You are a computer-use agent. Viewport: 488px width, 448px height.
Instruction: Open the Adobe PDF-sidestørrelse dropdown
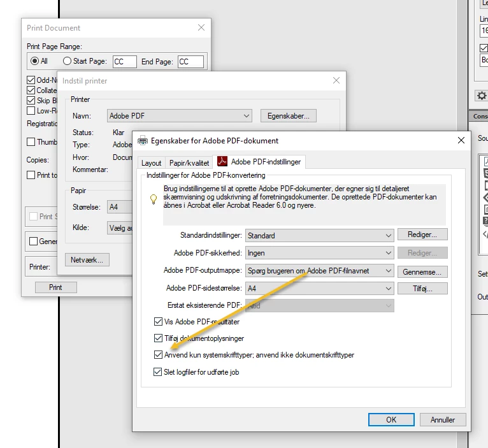pos(320,288)
